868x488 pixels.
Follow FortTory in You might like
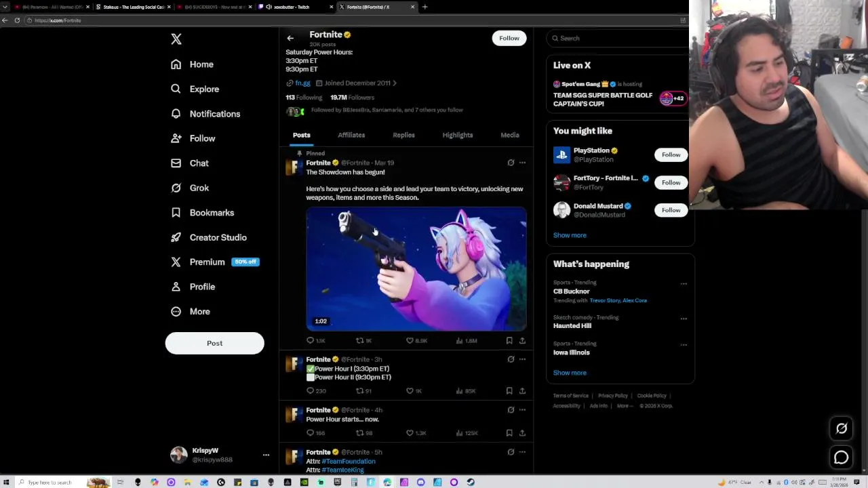[671, 182]
